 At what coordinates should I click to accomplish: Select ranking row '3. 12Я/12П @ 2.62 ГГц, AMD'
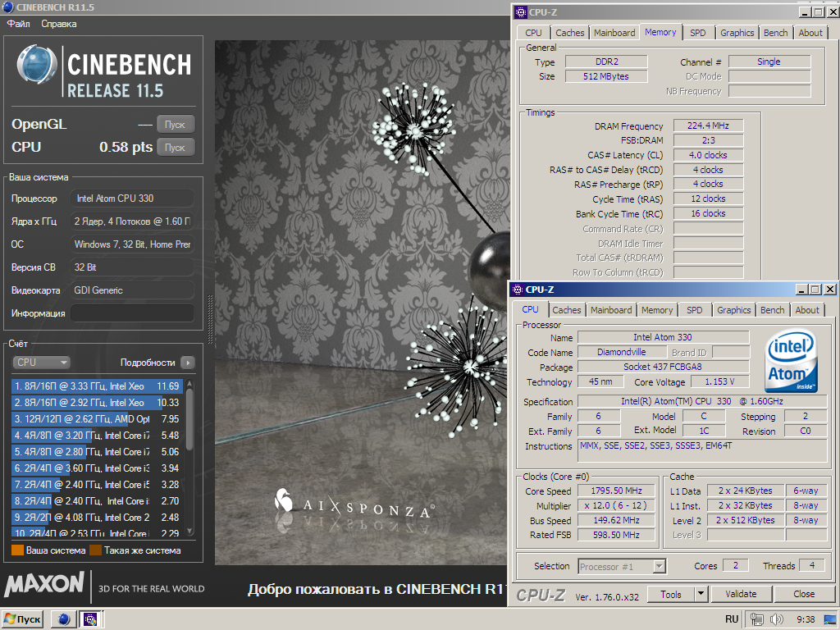click(97, 419)
